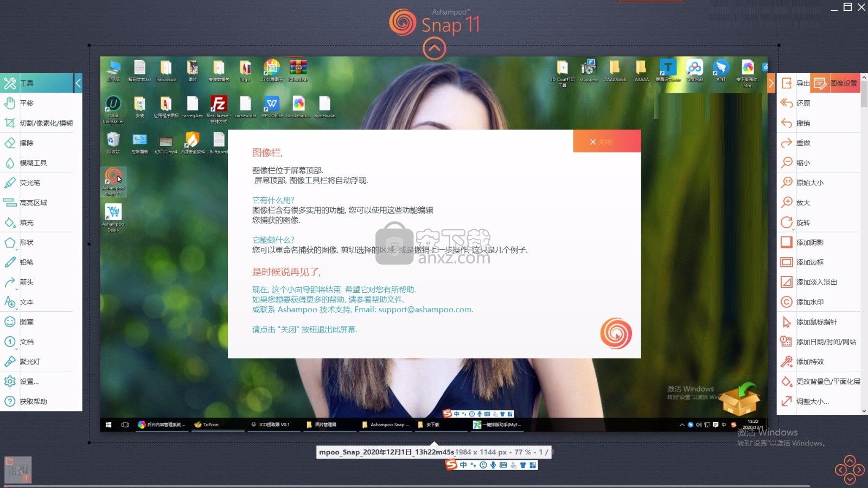
Task: Click the right panel scrollbar down arrow
Action: point(864,411)
